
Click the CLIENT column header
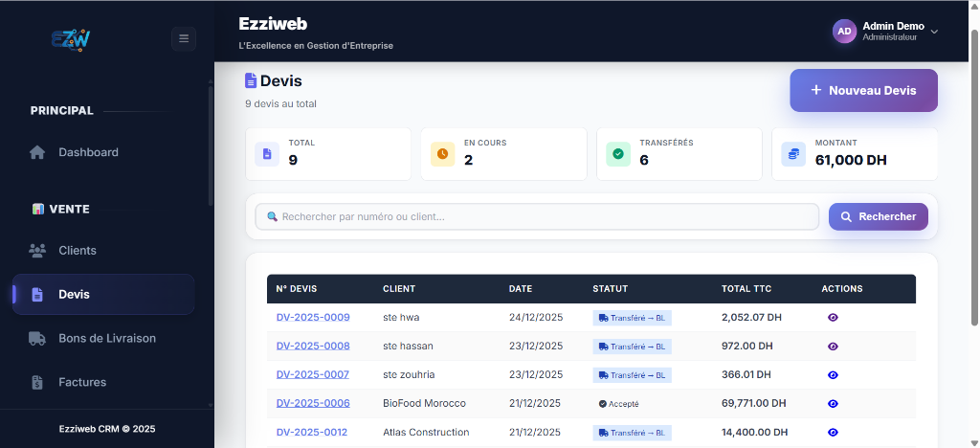[399, 289]
